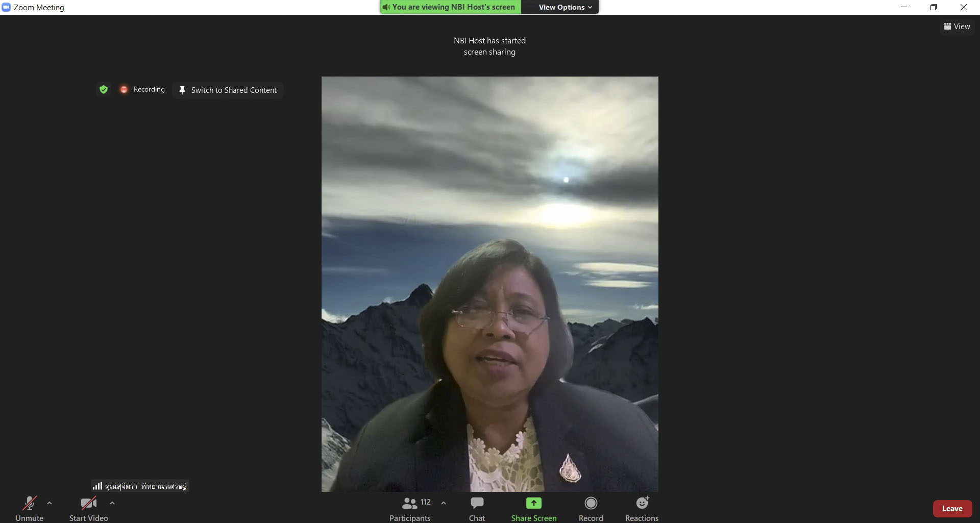Screen dimensions: 980x523
Task: Start Video using camera icon
Action: (89, 509)
